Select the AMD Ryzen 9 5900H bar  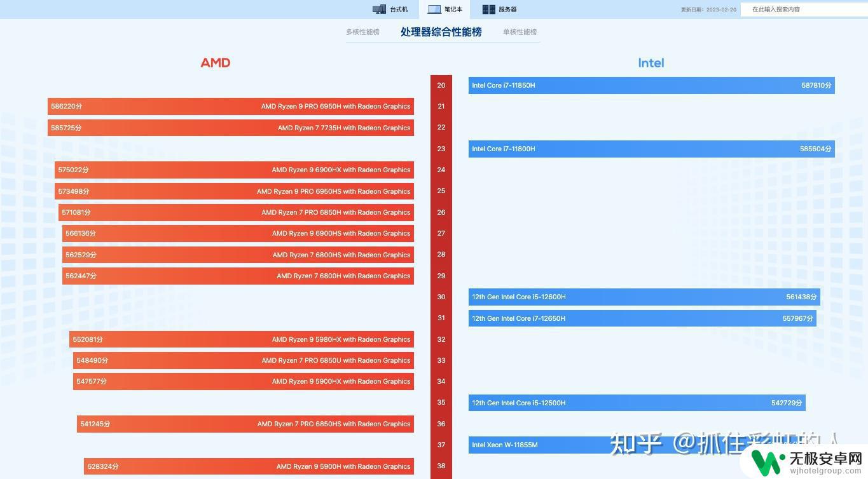249,466
